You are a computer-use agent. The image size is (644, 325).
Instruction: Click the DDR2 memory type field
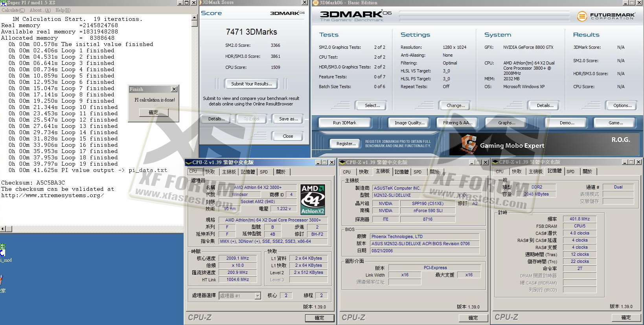[x=537, y=187]
